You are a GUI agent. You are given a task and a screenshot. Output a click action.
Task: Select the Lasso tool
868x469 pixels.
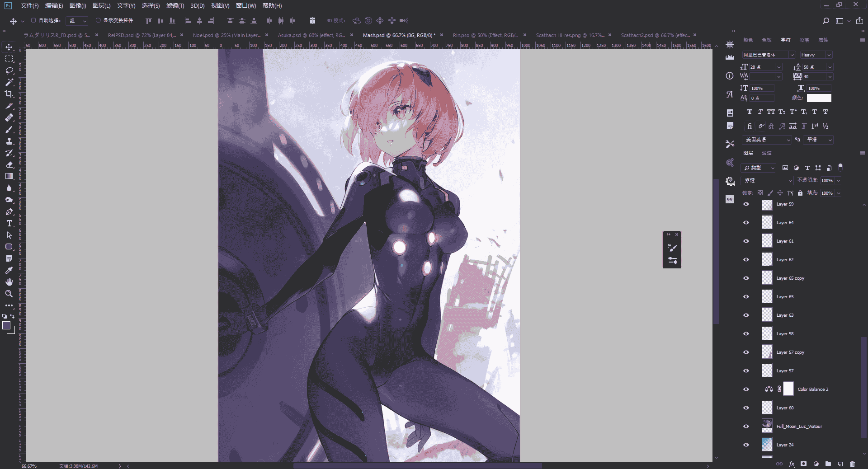pyautogui.click(x=9, y=70)
